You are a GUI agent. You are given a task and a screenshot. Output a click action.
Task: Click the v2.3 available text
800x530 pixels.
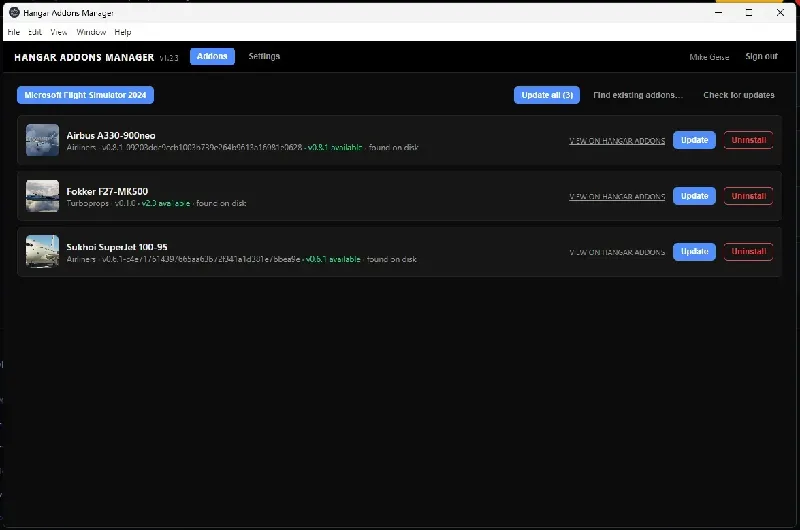[x=166, y=203]
